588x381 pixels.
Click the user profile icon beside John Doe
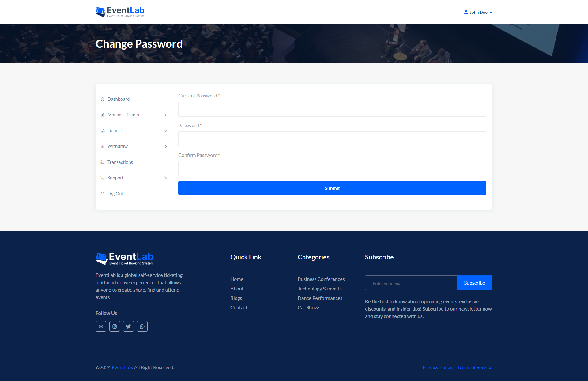[x=466, y=12]
